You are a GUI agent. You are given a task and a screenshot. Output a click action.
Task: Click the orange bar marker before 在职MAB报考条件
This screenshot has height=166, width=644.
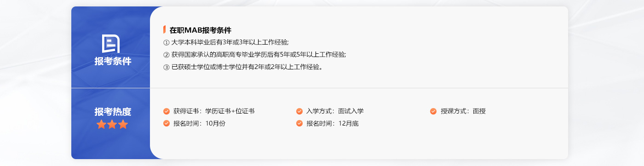click(164, 30)
